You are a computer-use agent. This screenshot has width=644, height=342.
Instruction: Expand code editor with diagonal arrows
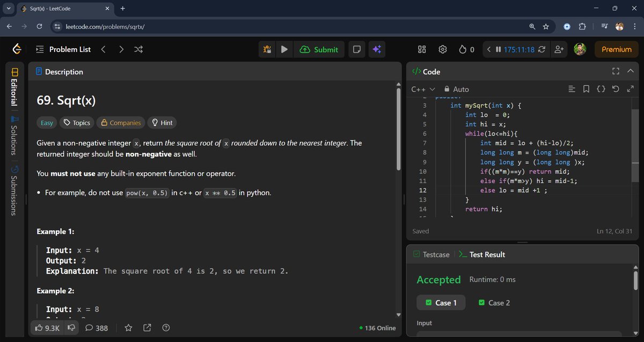tap(630, 89)
